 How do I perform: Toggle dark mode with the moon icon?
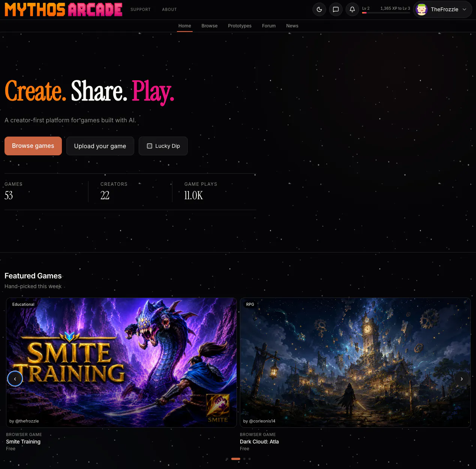pyautogui.click(x=319, y=9)
